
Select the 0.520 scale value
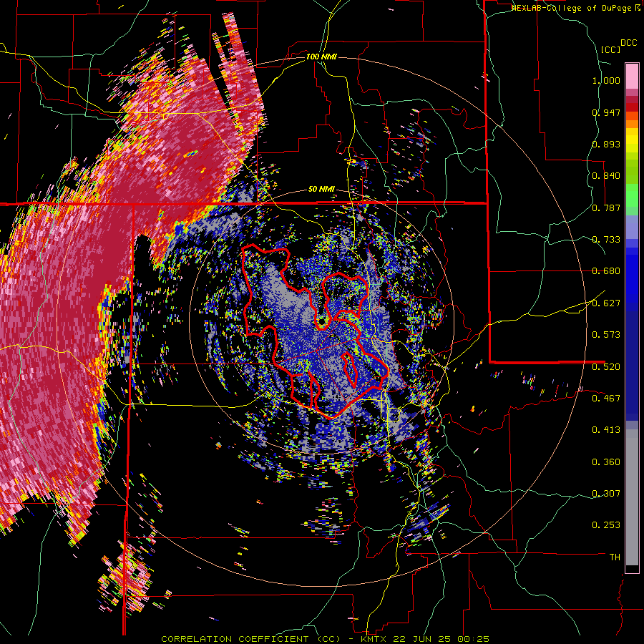(x=606, y=366)
